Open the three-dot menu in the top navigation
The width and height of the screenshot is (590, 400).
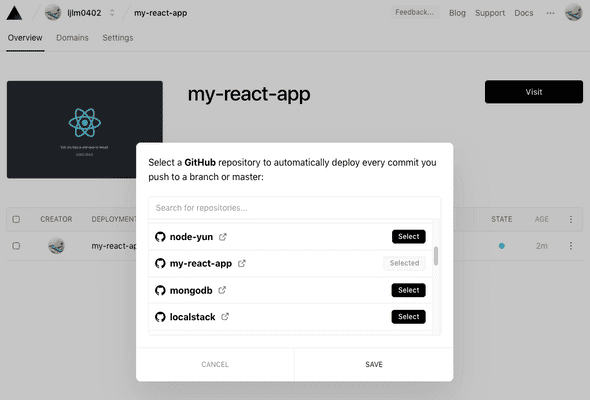(550, 13)
